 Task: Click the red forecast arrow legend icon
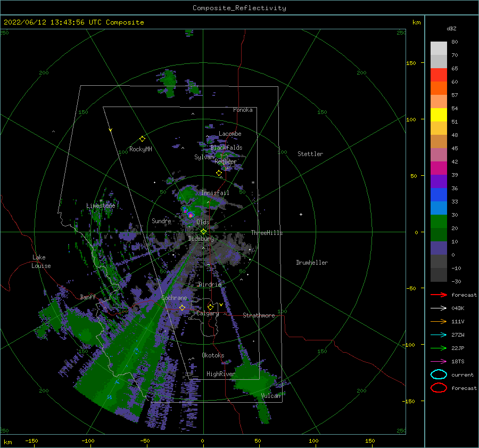click(x=439, y=295)
